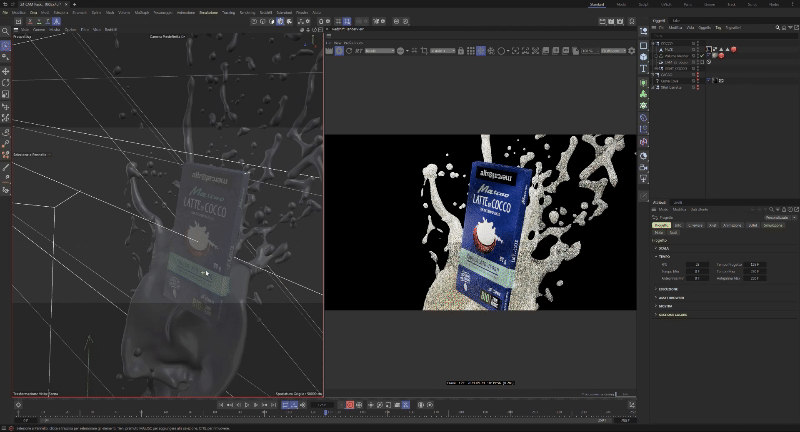
Task: Toggle red visibility dots of Camera Cine
Action: click(697, 81)
